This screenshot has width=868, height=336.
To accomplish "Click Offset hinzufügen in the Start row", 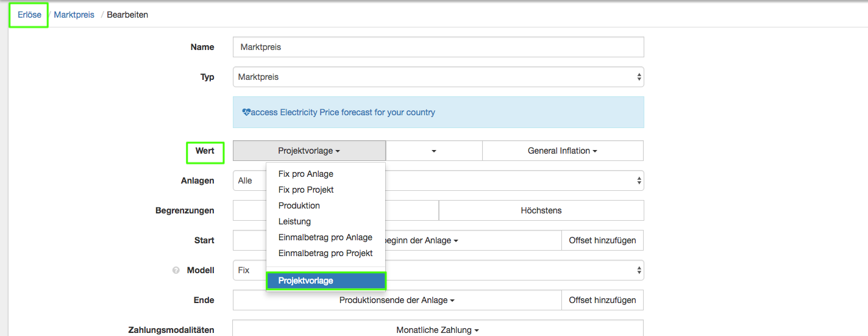I will pos(602,240).
